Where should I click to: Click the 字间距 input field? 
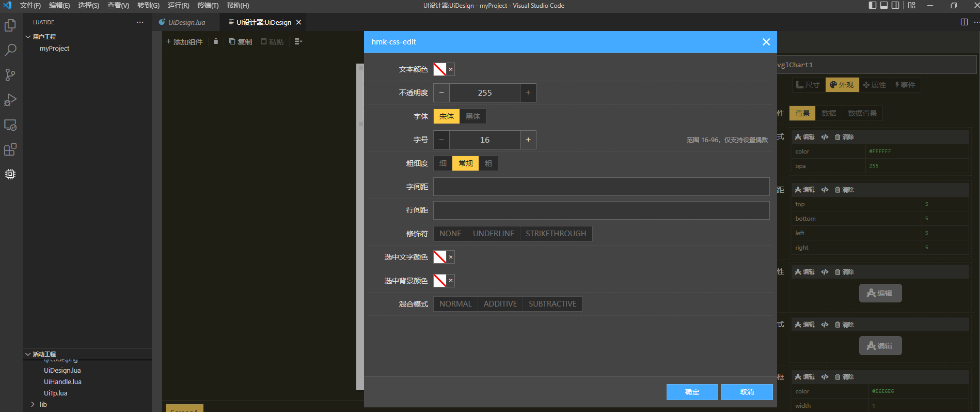601,187
